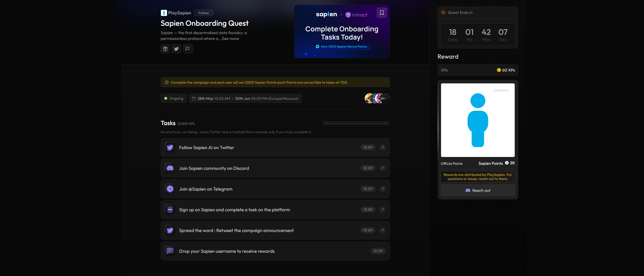Click Twitter icon in Retweet campaign task

tap(170, 230)
